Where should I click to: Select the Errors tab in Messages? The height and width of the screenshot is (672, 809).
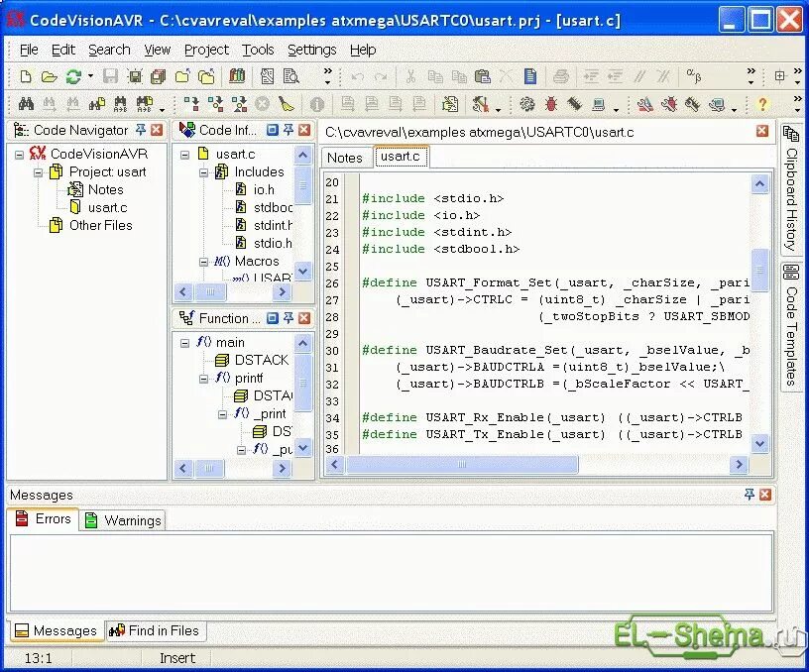coord(44,518)
